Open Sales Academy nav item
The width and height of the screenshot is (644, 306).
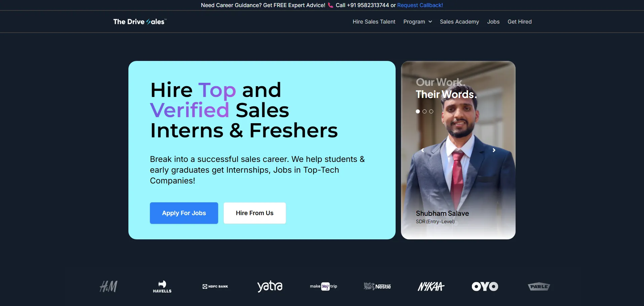click(459, 22)
